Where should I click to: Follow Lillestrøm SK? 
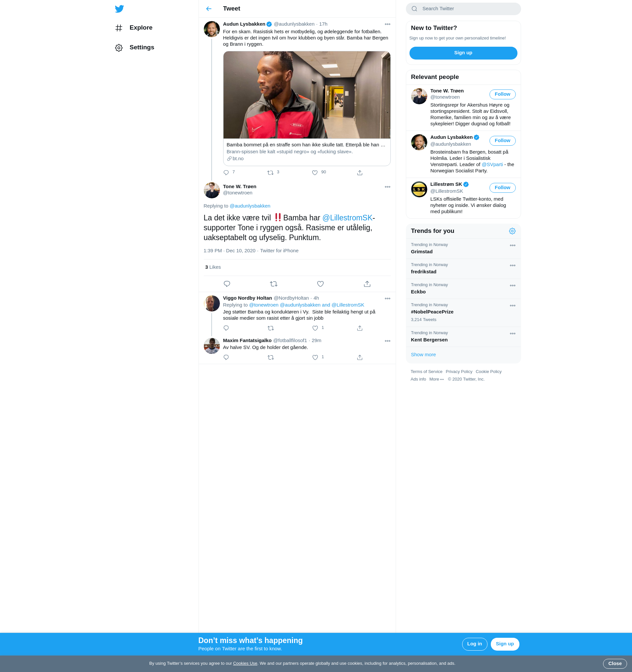(502, 187)
